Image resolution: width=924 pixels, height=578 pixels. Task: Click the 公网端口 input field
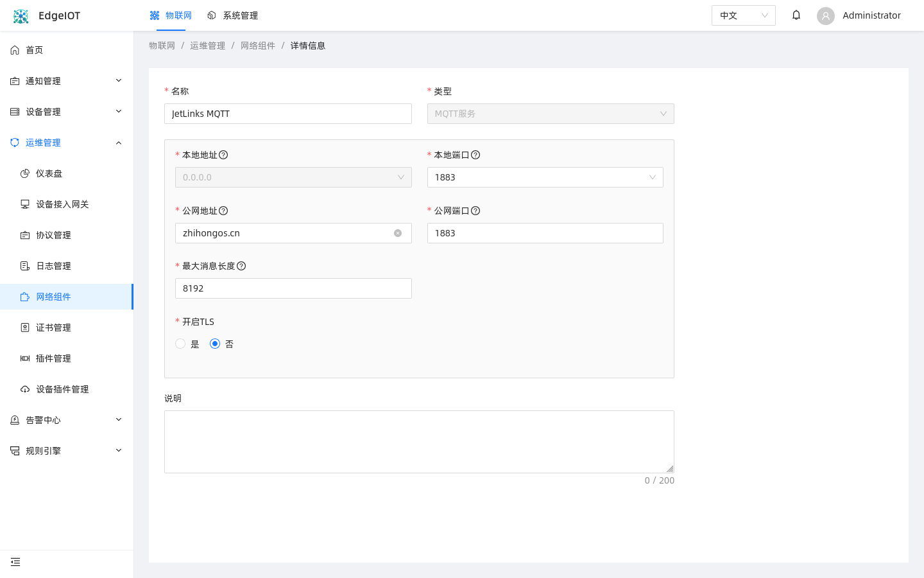(x=545, y=233)
